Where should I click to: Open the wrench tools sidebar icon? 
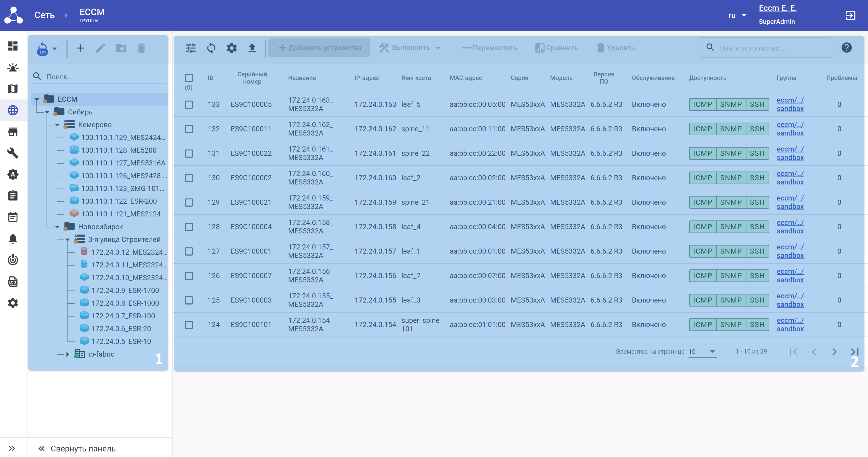[13, 153]
